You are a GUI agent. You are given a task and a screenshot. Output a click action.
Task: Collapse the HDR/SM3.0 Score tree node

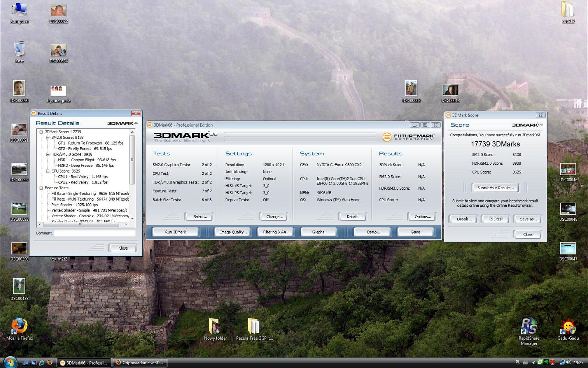[x=48, y=154]
